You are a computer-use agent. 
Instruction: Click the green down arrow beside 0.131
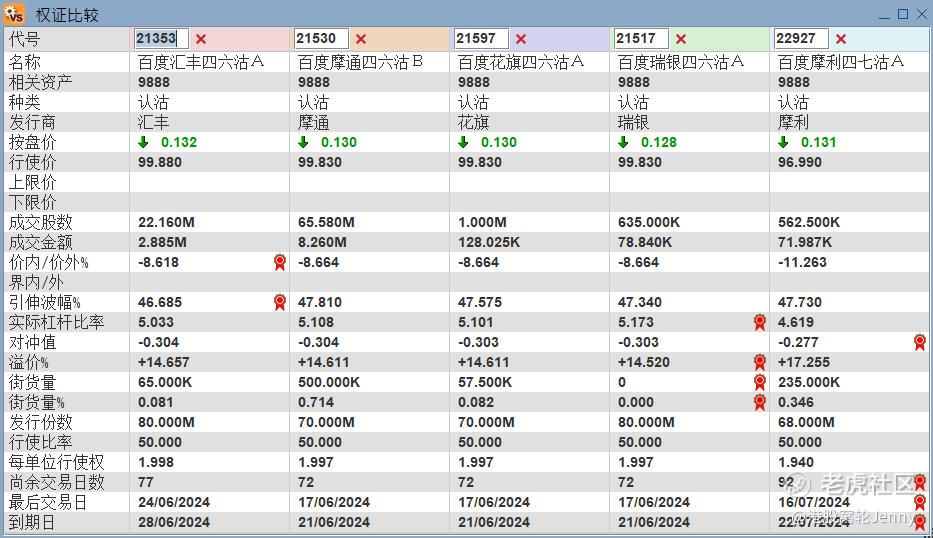tap(783, 142)
